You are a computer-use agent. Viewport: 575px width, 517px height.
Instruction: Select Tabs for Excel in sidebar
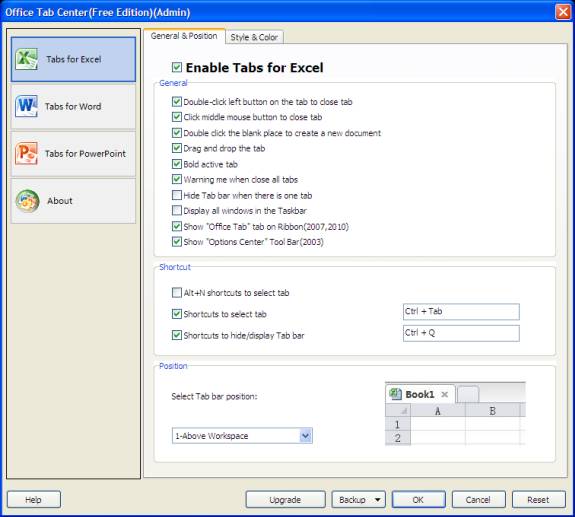73,59
